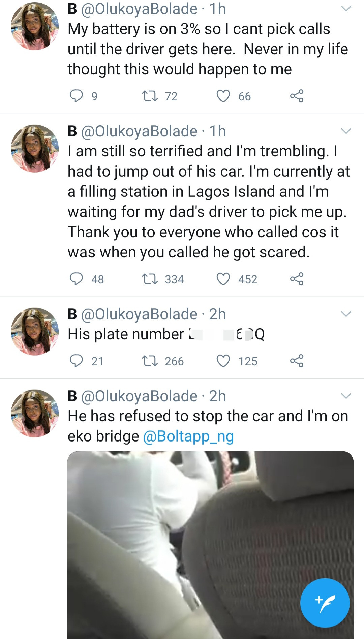Viewport: 364px width, 639px height.
Task: Share the terrified and trembling tweet
Action: tap(297, 279)
